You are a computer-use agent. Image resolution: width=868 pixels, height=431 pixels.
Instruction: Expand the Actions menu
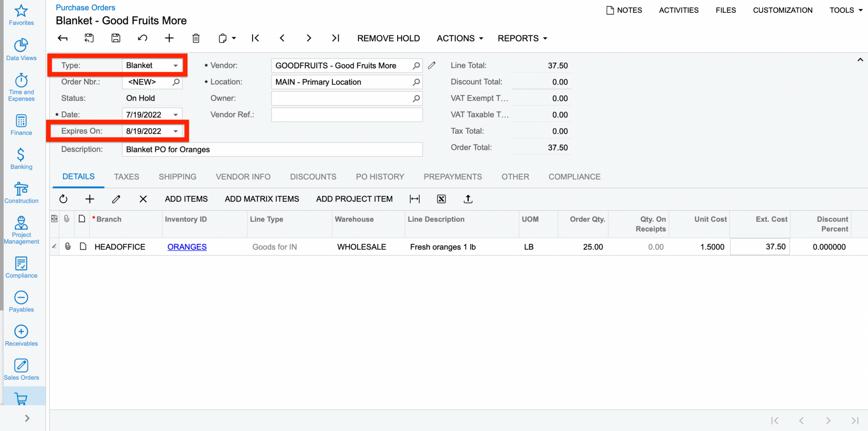click(459, 38)
